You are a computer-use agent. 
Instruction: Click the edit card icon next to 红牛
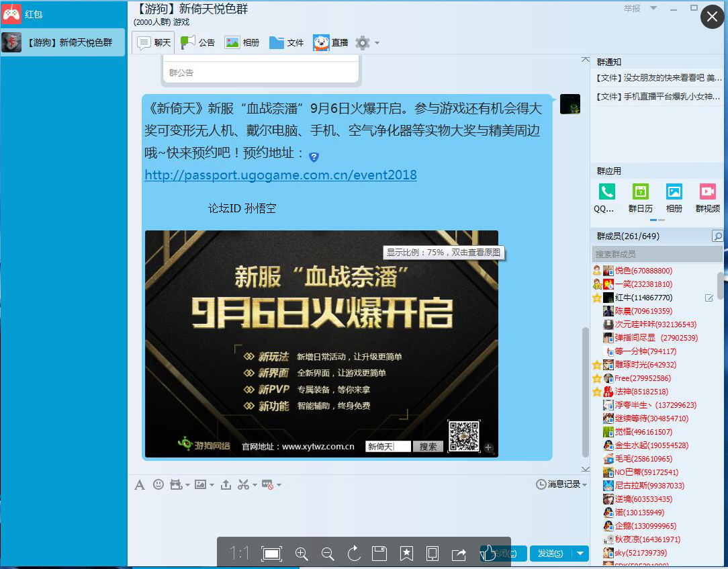[709, 298]
